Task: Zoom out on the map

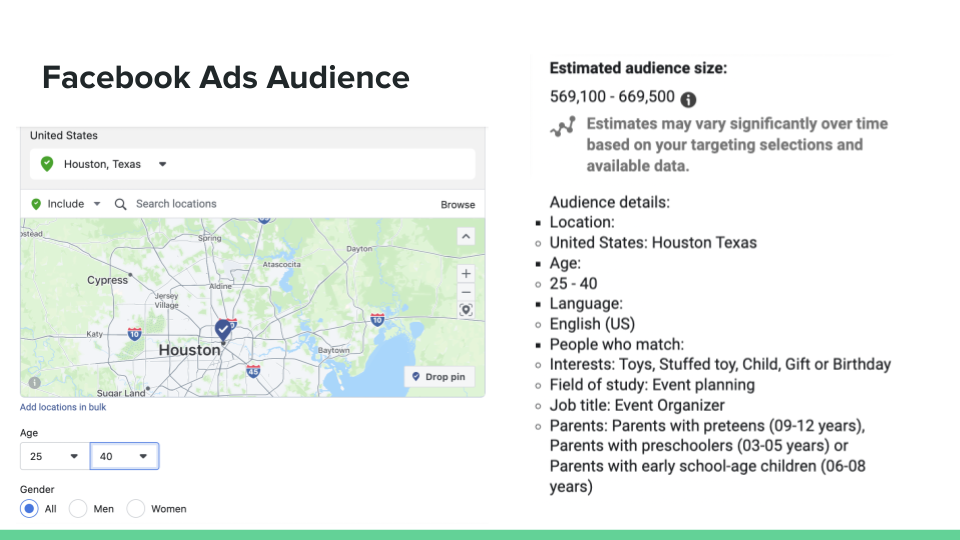Action: point(466,292)
